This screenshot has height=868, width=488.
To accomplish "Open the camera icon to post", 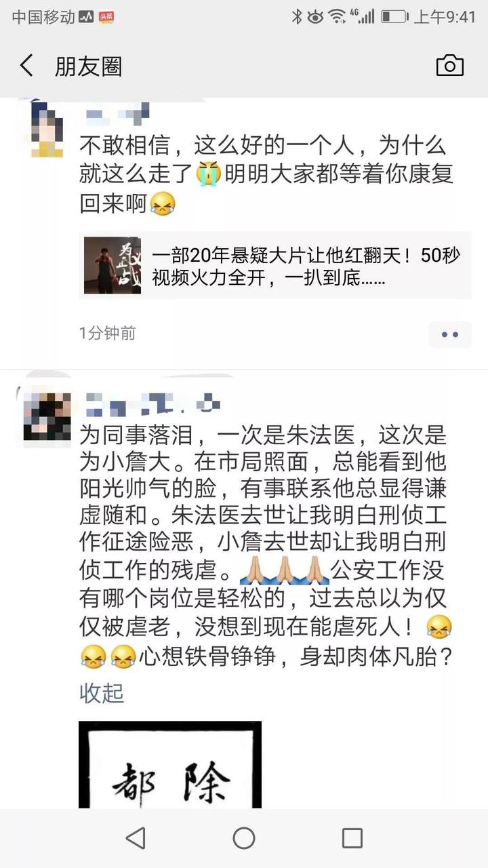I will tap(450, 66).
